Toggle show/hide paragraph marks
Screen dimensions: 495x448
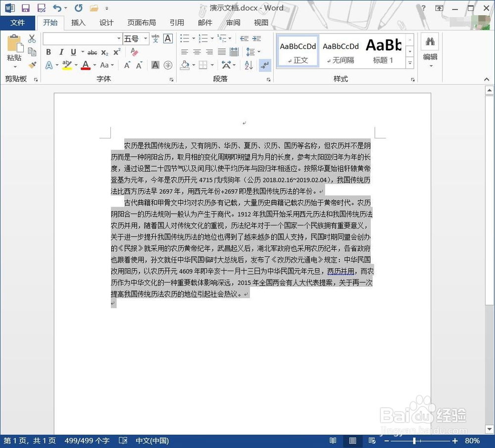pos(265,65)
